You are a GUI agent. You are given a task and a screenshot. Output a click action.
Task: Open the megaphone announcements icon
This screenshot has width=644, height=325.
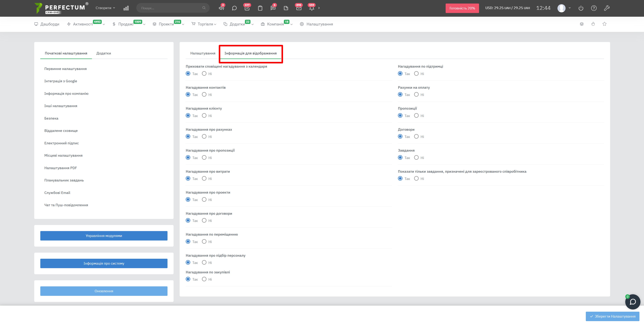tap(221, 8)
